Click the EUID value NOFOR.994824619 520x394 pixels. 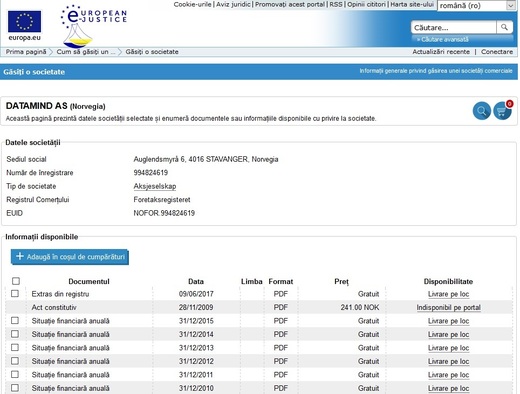(x=164, y=213)
